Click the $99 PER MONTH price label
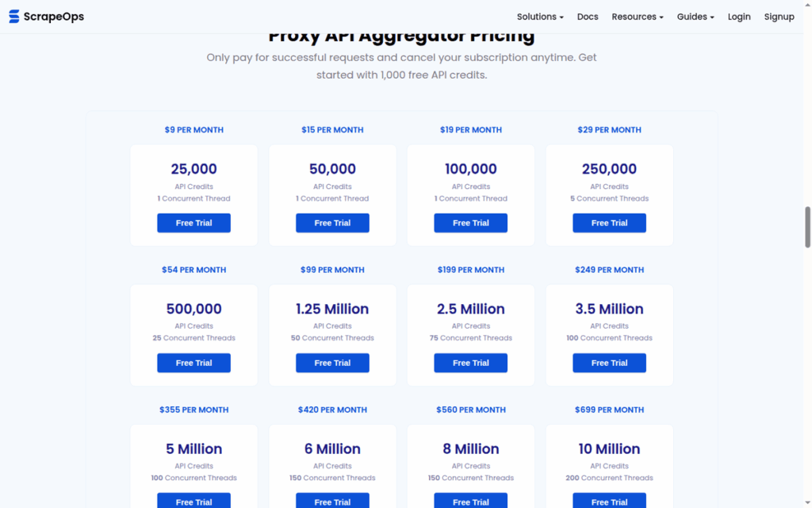This screenshot has height=508, width=812. click(x=332, y=270)
